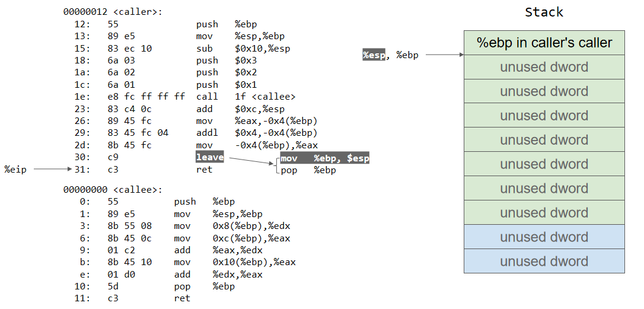This screenshot has height=309, width=644.
Task: Click "pop %ebp" in the leave expansion
Action: (308, 170)
